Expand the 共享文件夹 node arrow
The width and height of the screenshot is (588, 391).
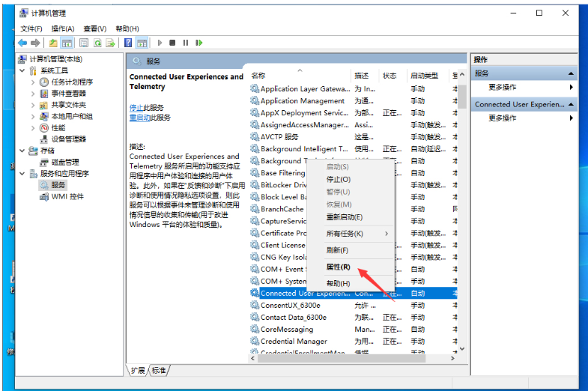pyautogui.click(x=33, y=105)
